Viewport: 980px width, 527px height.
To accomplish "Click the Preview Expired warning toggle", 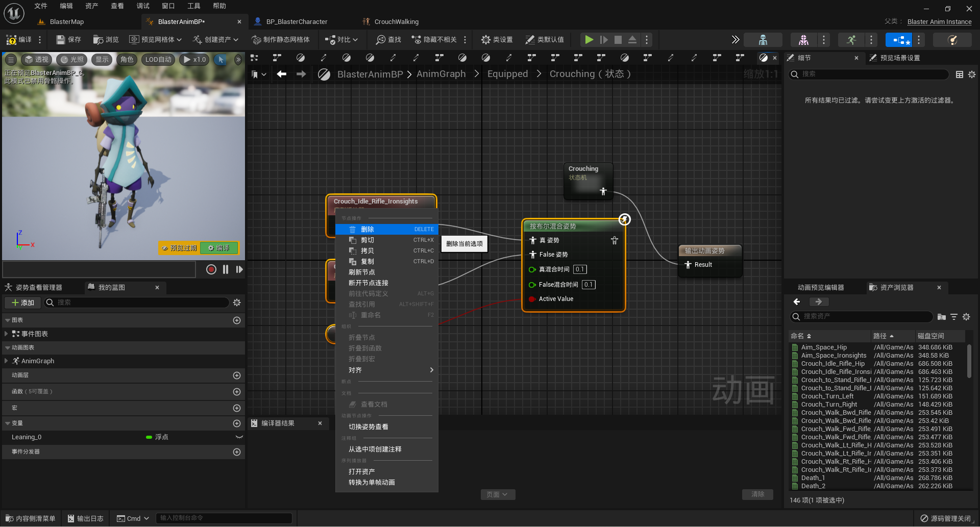I will coord(179,248).
